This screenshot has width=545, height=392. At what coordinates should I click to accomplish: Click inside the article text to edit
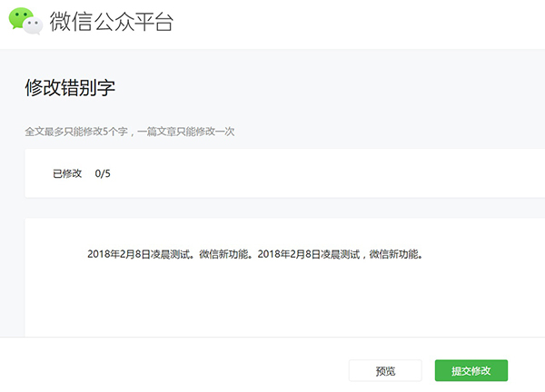[254, 254]
